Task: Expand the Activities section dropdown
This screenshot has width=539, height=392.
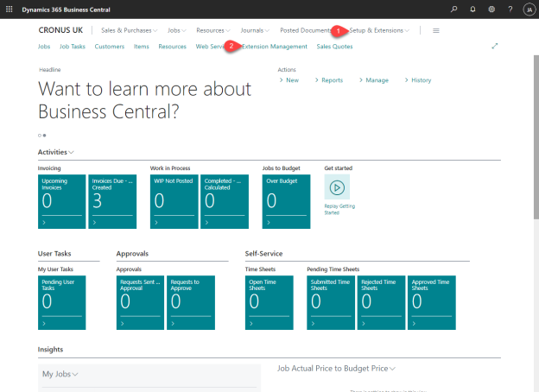Action: 55,152
